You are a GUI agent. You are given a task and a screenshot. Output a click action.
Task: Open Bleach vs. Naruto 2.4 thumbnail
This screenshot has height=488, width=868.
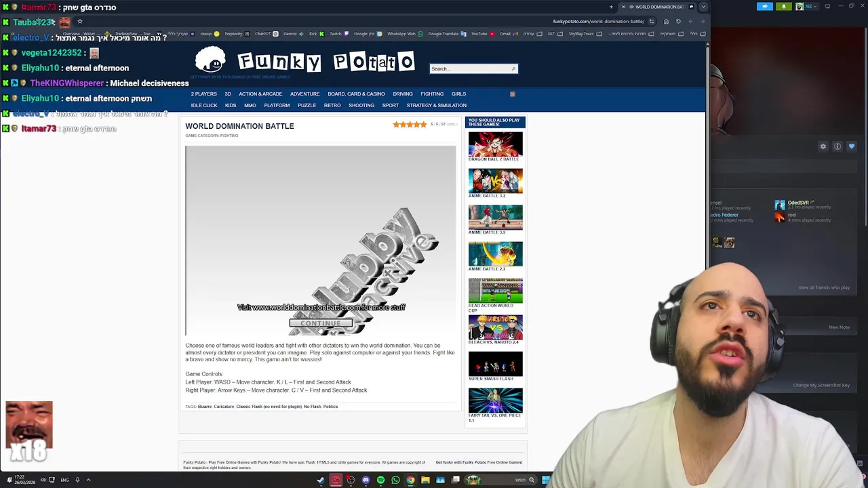click(495, 327)
